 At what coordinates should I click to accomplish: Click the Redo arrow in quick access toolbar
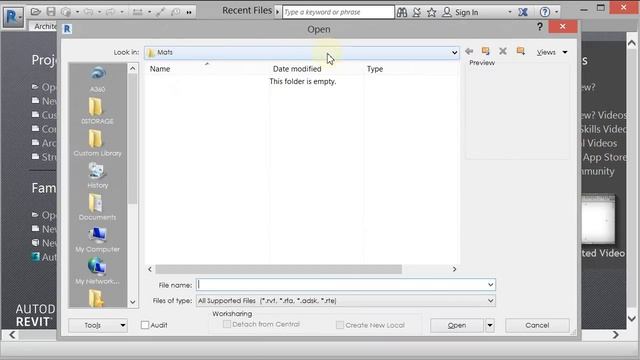tap(110, 12)
